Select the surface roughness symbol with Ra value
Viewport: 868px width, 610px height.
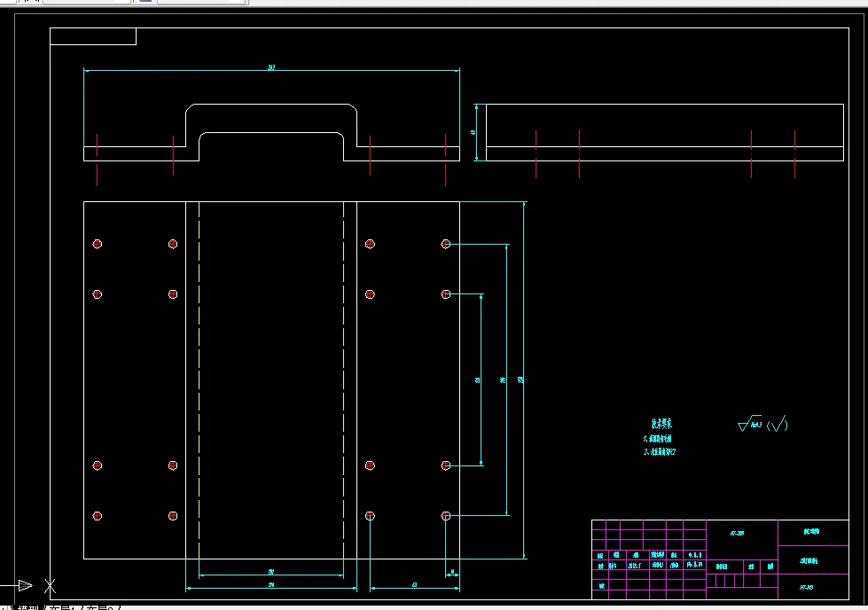pos(749,424)
